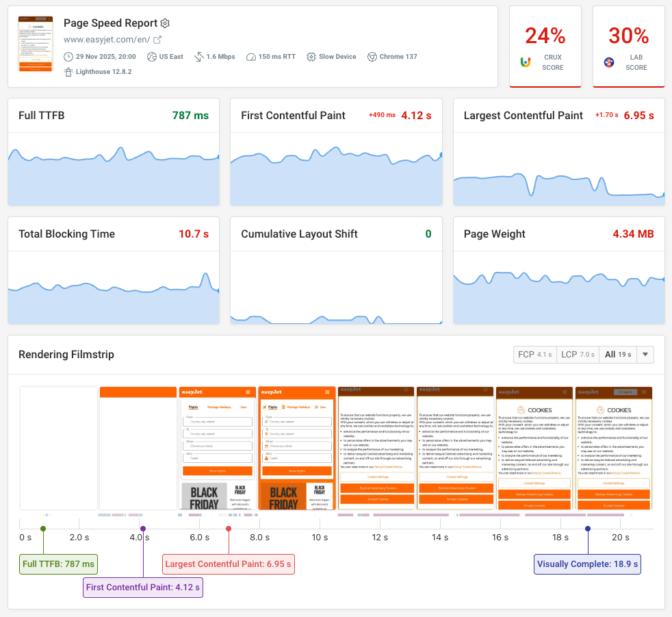Select the All 19s filmstrip view
The height and width of the screenshot is (617, 672).
click(x=617, y=355)
